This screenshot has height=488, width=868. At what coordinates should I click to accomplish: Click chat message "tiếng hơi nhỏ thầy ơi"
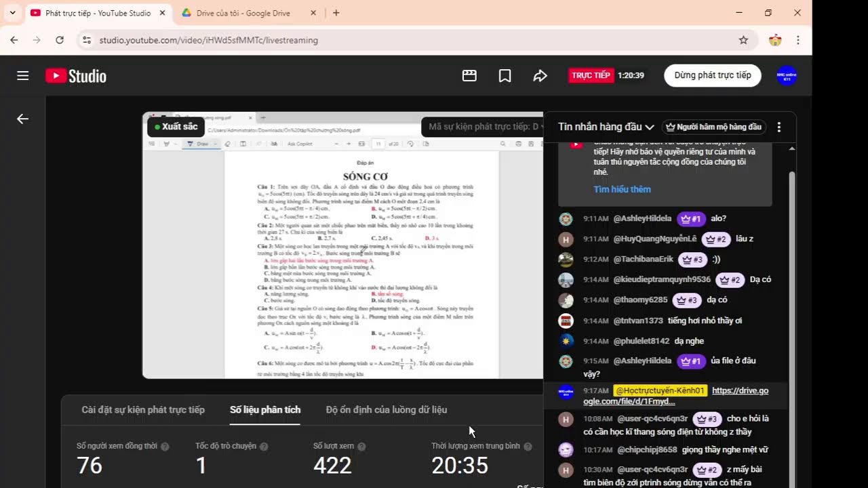tap(705, 321)
